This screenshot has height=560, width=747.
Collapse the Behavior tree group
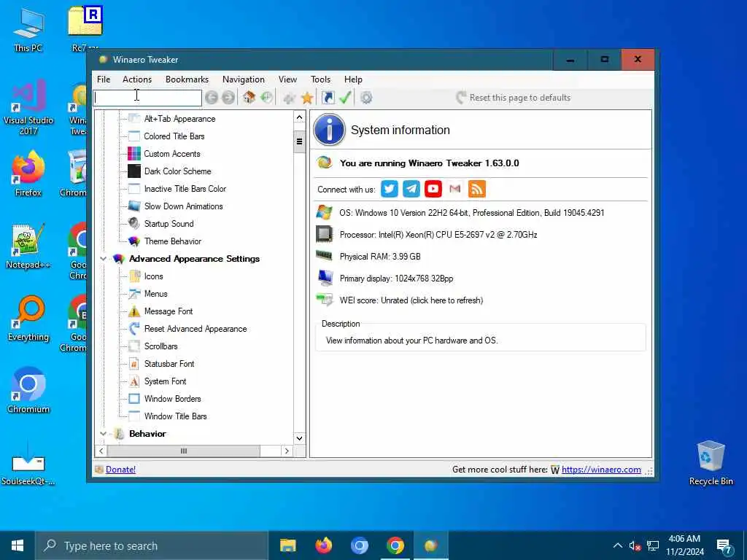pyautogui.click(x=103, y=434)
